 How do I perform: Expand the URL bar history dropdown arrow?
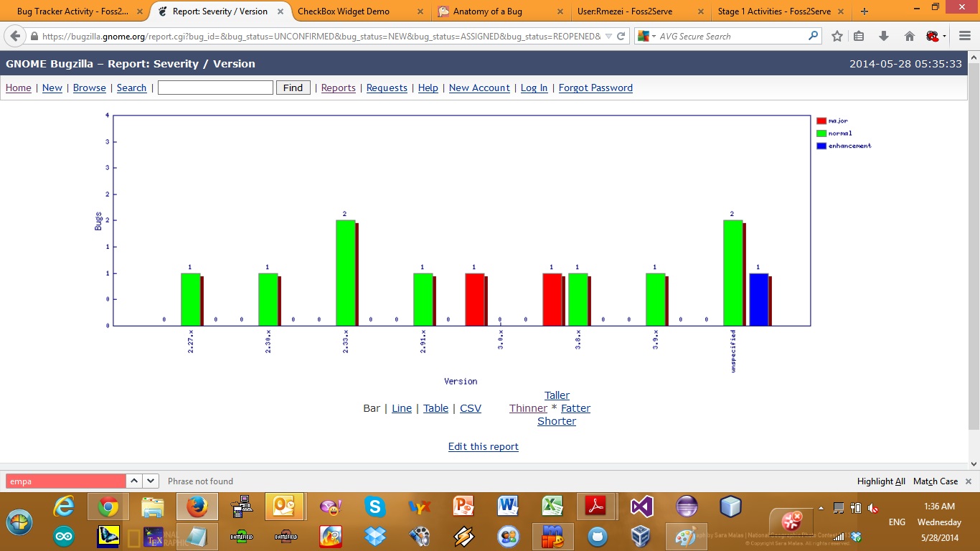pos(608,36)
